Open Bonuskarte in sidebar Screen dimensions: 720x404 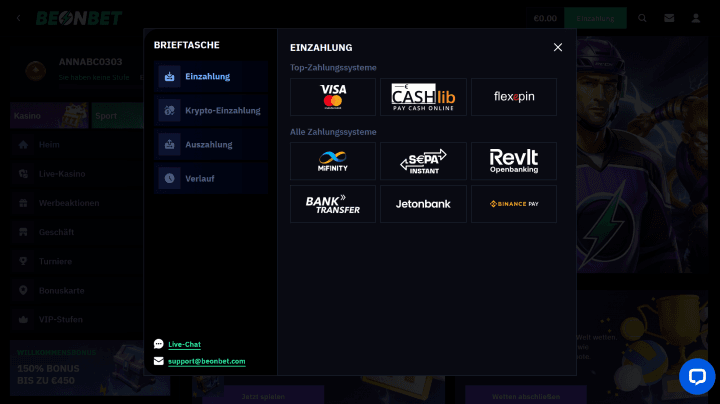[x=77, y=291]
